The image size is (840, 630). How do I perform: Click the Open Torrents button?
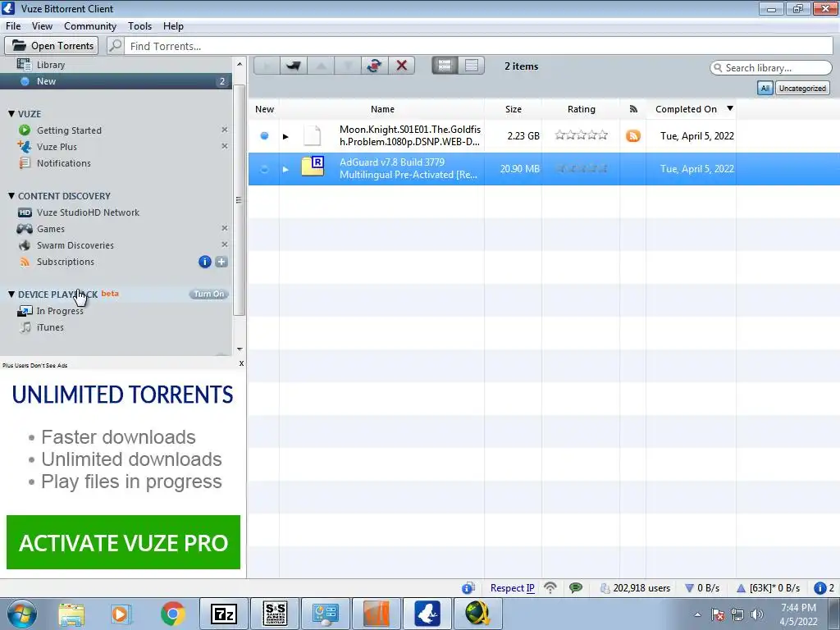pyautogui.click(x=52, y=46)
